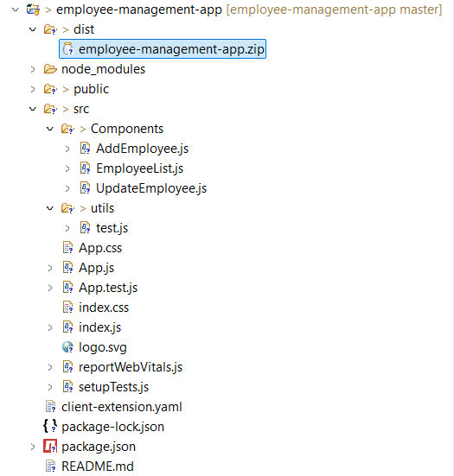Click the employee-management-app project icon
Screen dimensions: 454x476
click(33, 10)
